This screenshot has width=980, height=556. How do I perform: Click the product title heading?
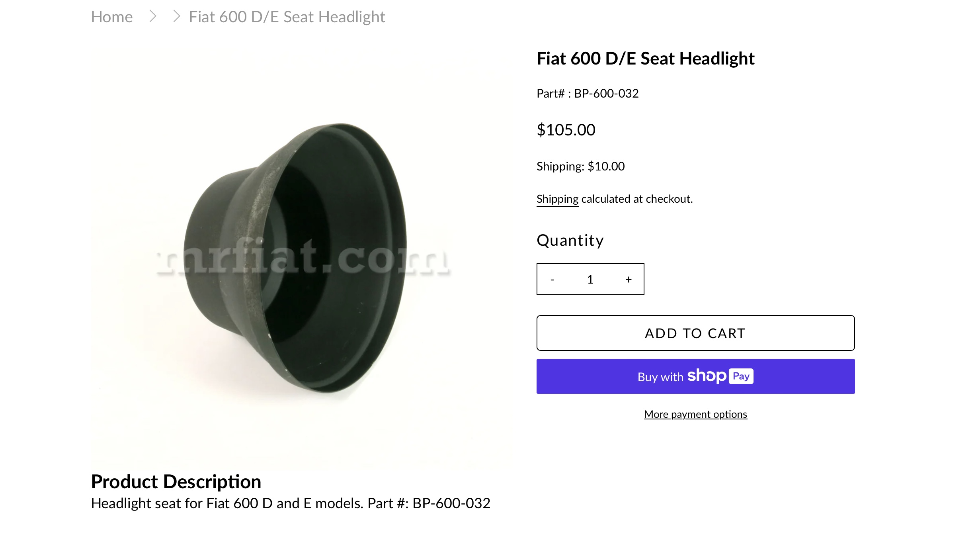pyautogui.click(x=645, y=59)
